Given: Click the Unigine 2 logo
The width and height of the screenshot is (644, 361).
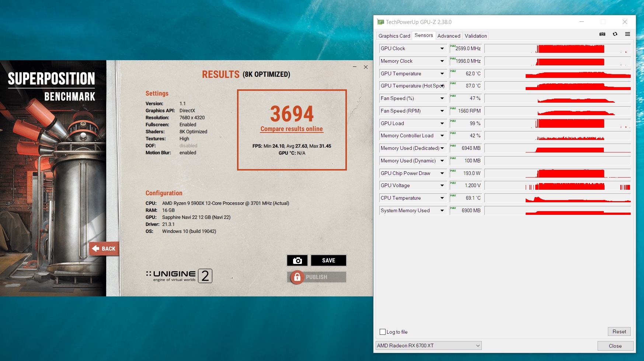Looking at the screenshot, I should 179,276.
